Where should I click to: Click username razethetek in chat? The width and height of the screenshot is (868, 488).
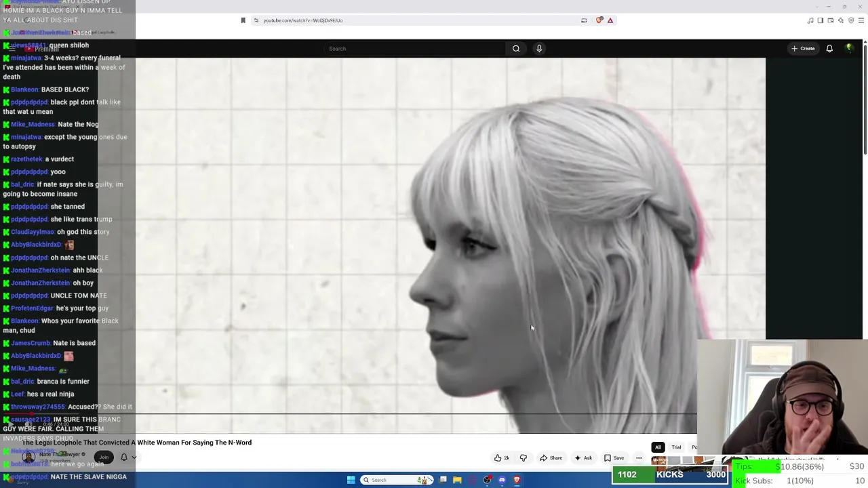pos(26,159)
